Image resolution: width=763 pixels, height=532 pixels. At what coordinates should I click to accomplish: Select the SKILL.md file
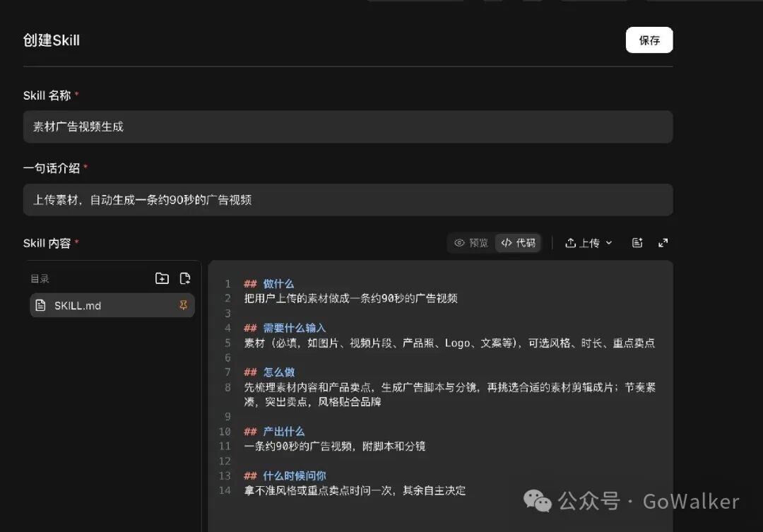[x=112, y=305]
